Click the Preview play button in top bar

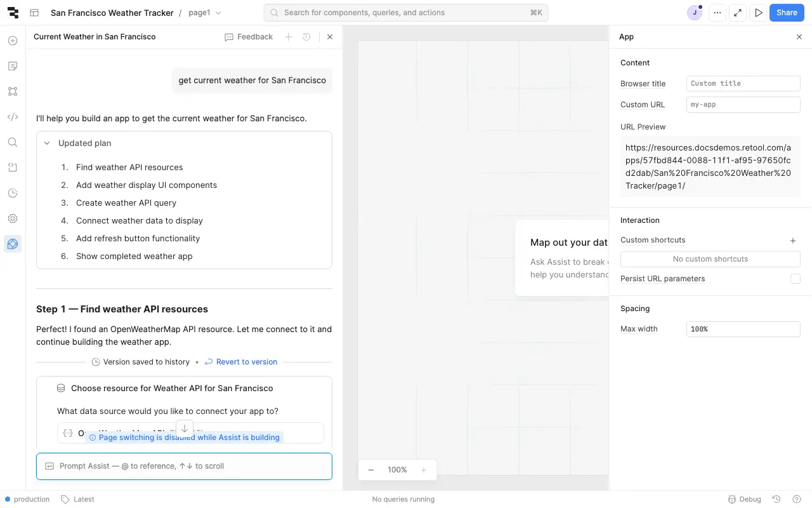tap(759, 13)
